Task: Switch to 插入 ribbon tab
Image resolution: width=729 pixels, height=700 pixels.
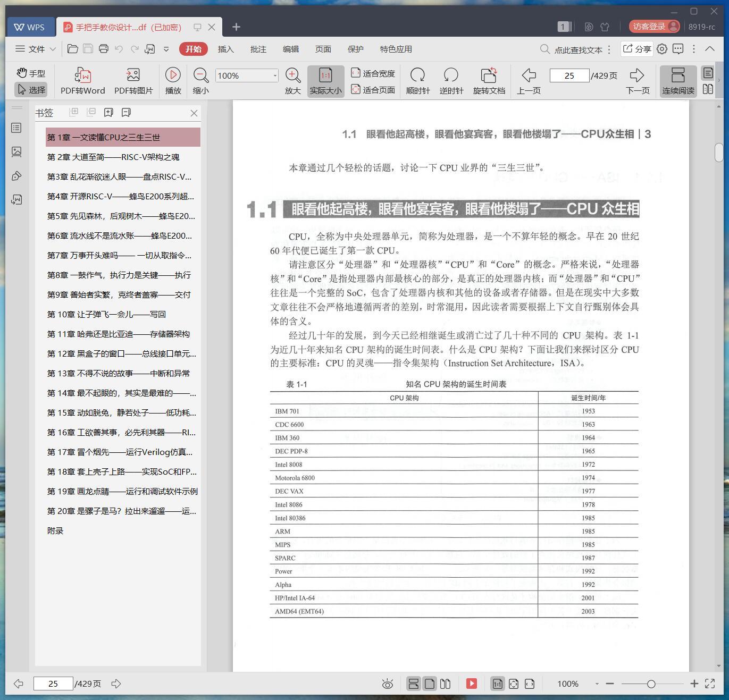Action: point(225,49)
